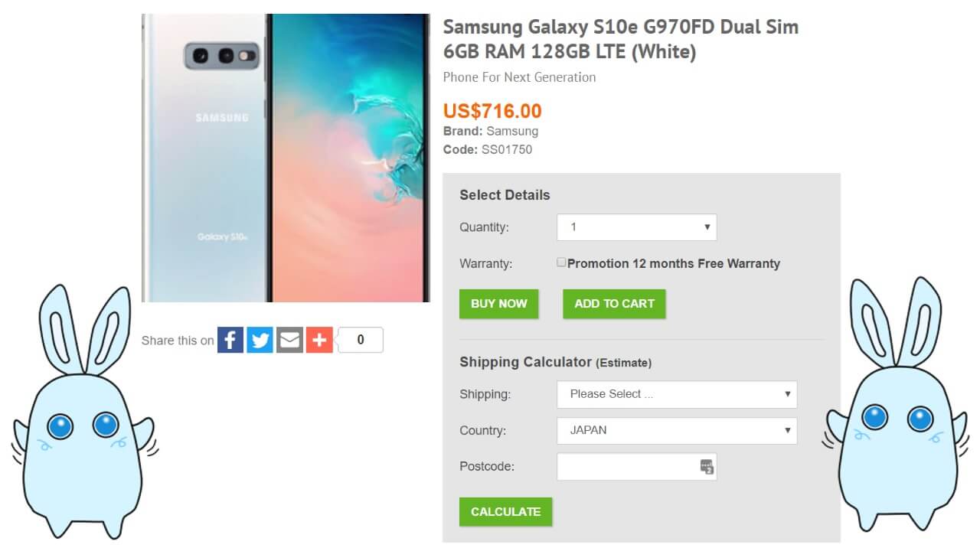Click the Samsung brand name text

coord(512,131)
